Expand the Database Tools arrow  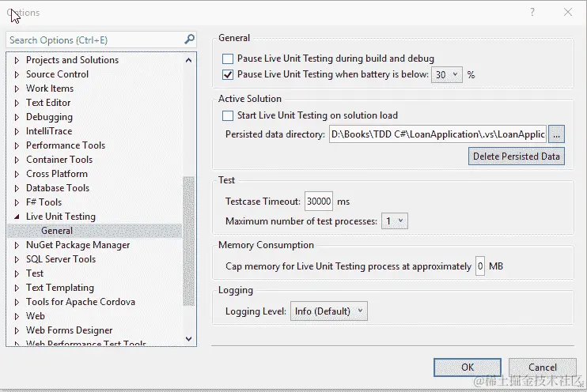(x=17, y=188)
